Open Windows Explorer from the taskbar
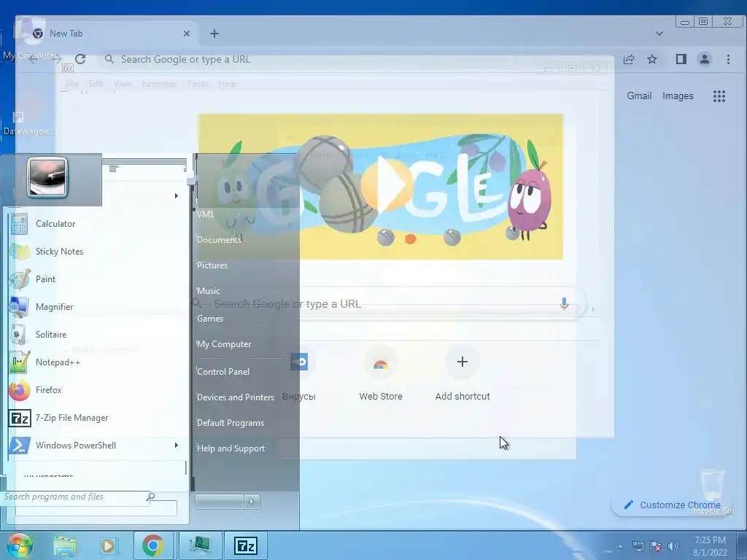 65,545
